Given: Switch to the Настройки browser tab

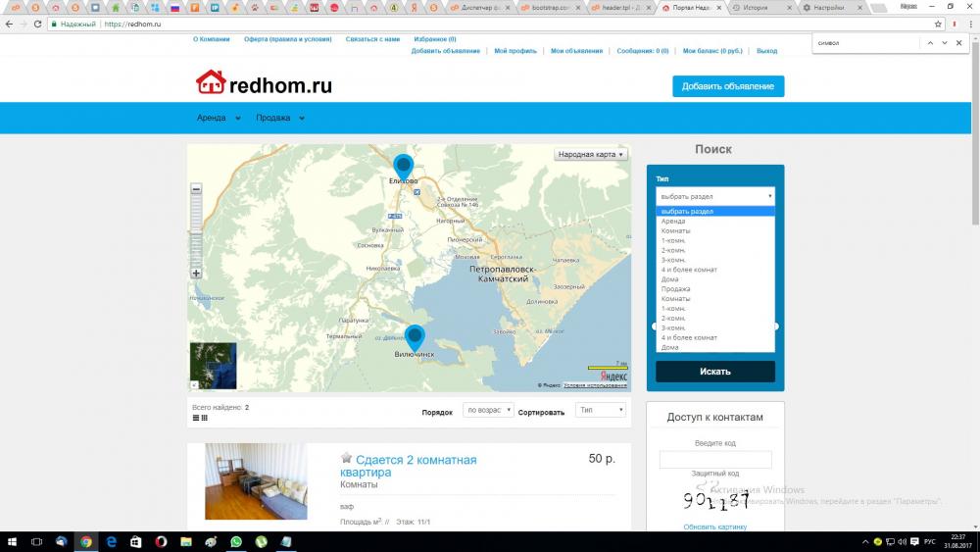Looking at the screenshot, I should [831, 8].
